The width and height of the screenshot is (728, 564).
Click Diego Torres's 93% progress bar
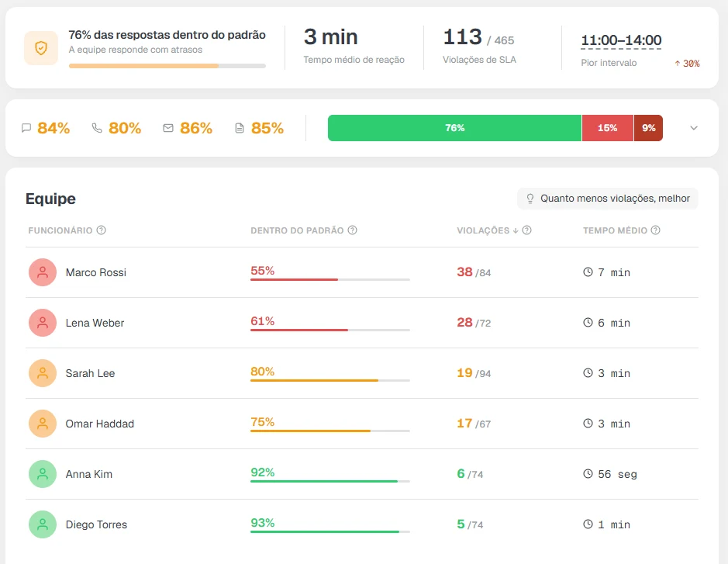330,531
